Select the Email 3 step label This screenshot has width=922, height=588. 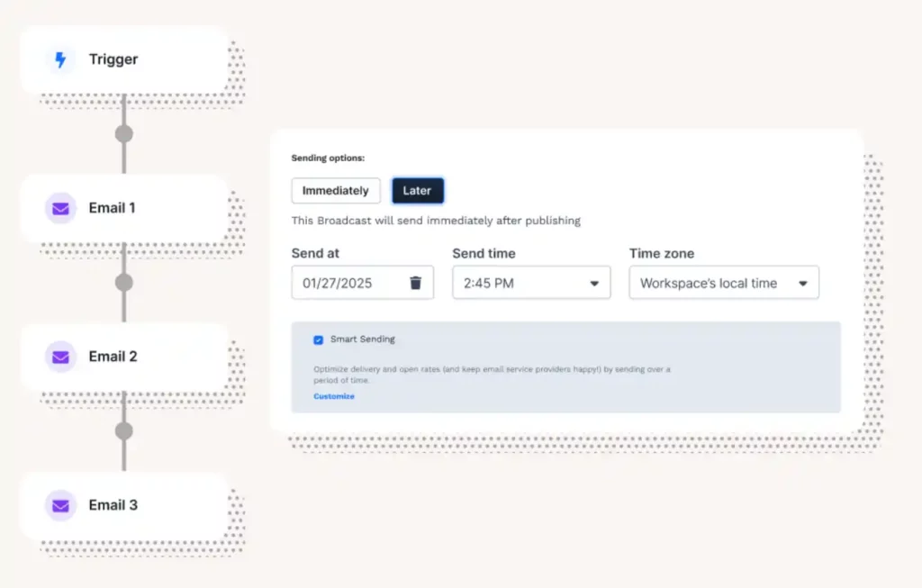tap(113, 505)
